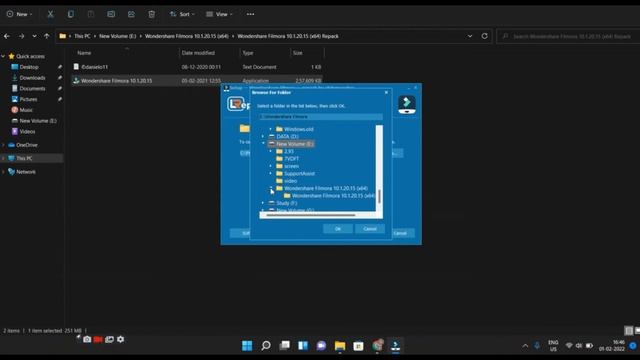Open Documents in the Explorer sidebar
Image resolution: width=640 pixels, height=360 pixels.
coord(32,89)
